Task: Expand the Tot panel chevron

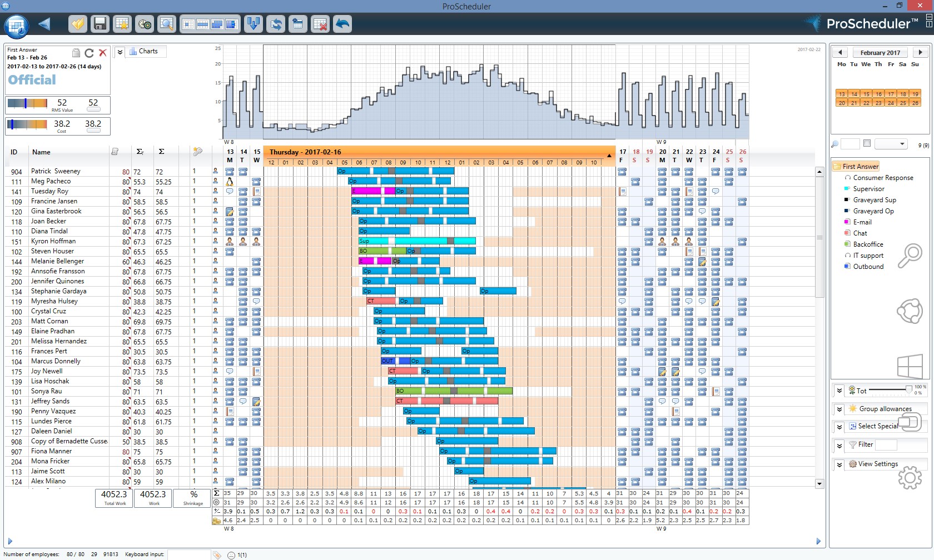Action: click(839, 391)
